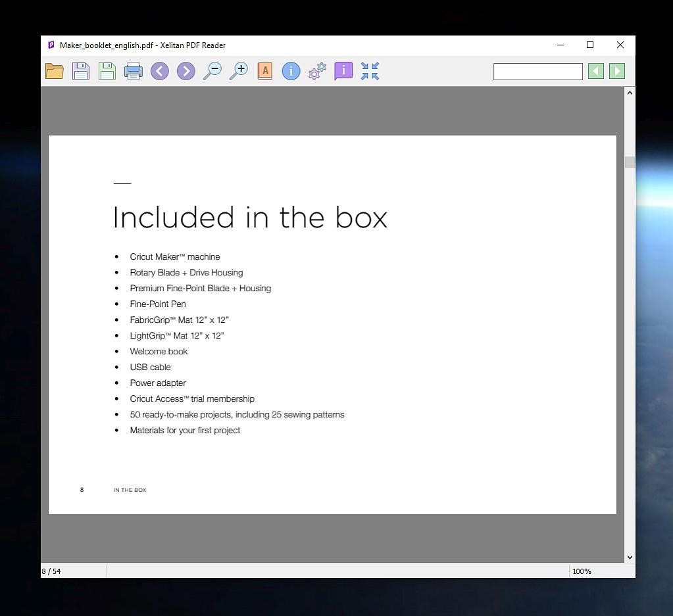Go to the previous page with the left arrow

point(160,71)
